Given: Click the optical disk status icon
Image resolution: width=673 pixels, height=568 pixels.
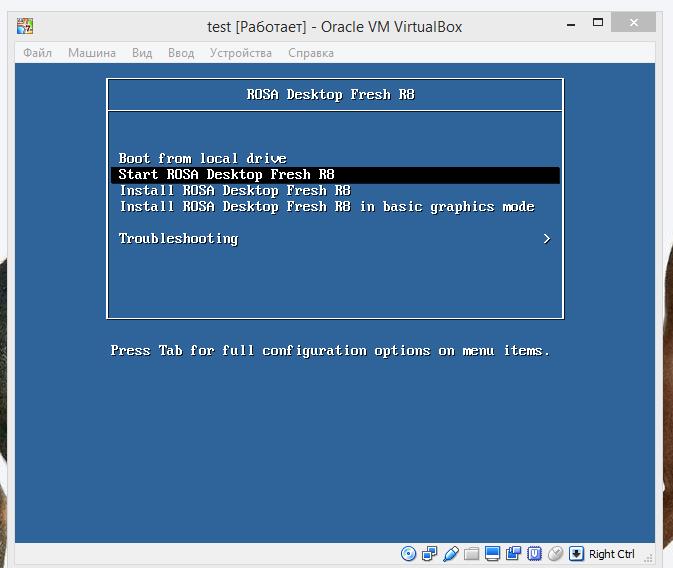Looking at the screenshot, I should (408, 554).
